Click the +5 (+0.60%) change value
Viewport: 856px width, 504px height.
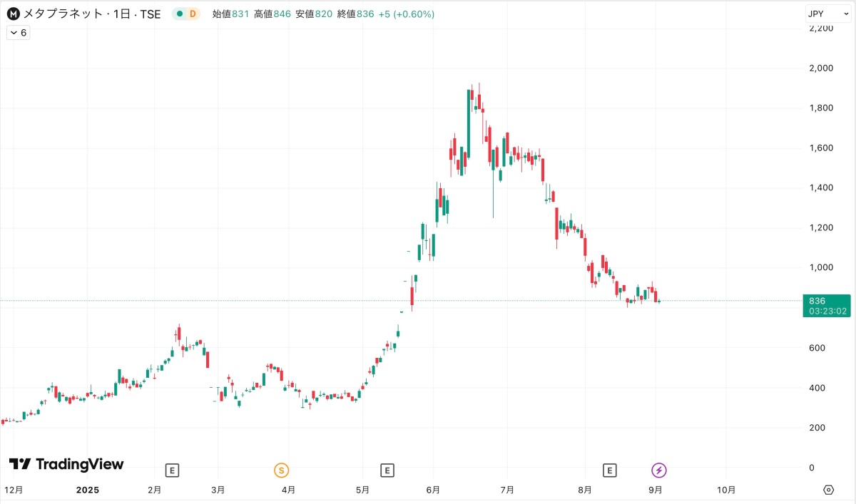(406, 14)
